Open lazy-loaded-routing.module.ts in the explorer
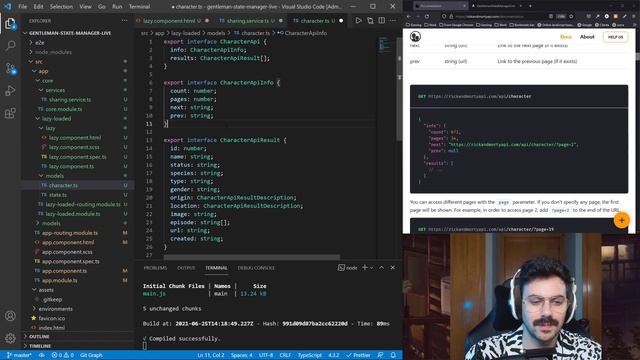 [x=83, y=204]
